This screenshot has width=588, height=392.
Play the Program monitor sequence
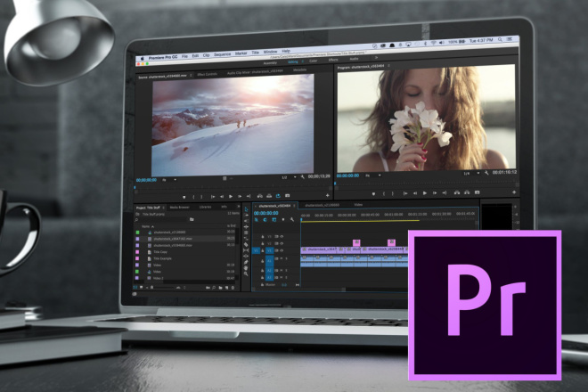pos(425,193)
